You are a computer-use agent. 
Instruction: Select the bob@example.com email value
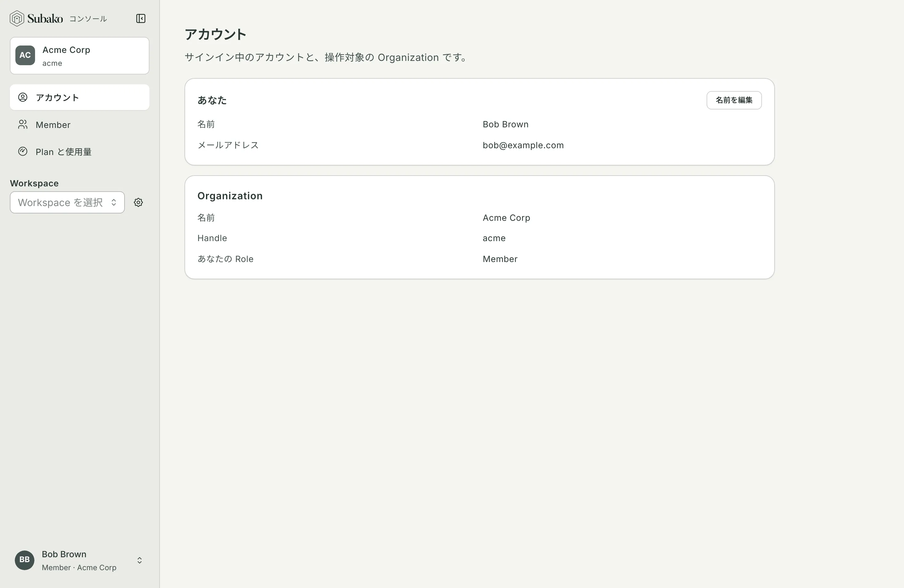tap(523, 145)
